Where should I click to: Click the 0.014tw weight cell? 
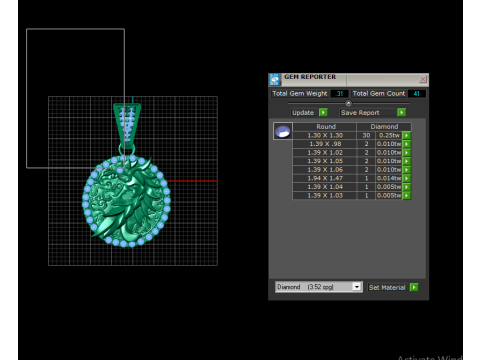389,178
